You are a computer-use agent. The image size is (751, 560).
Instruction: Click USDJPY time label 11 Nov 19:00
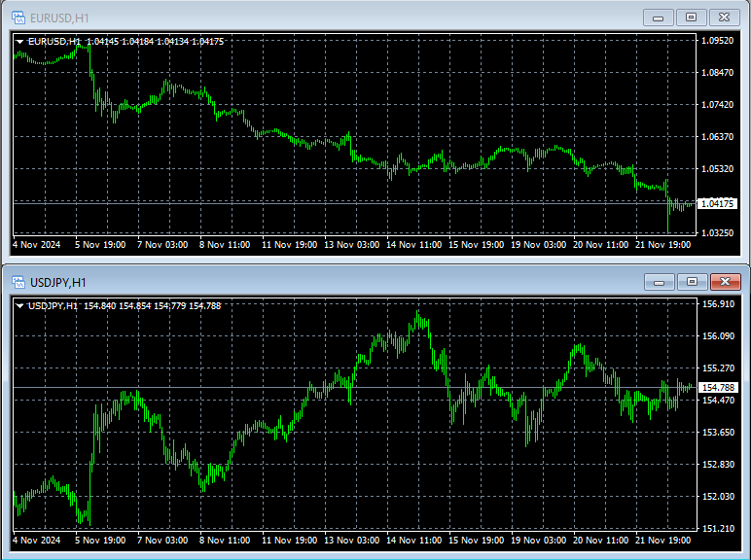click(289, 541)
